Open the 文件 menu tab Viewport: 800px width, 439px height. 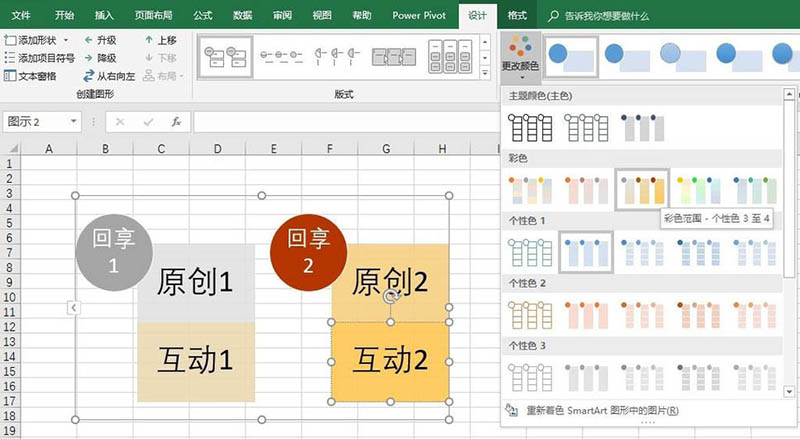point(21,15)
